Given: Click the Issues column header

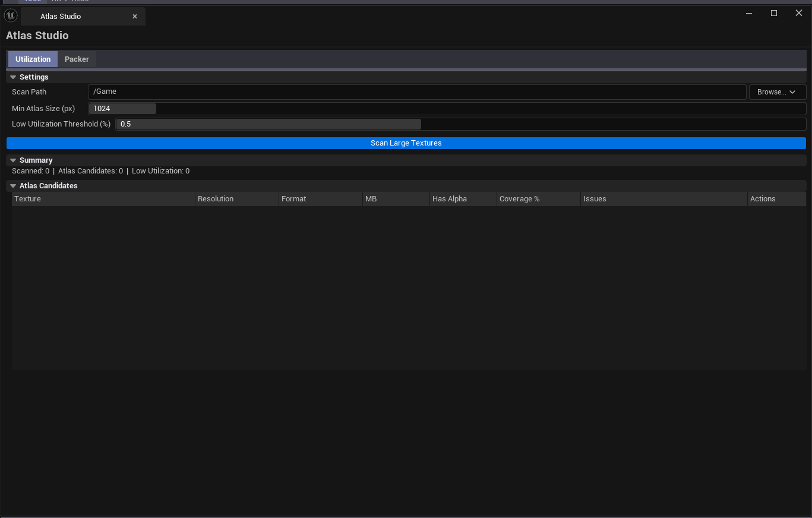Looking at the screenshot, I should (664, 199).
